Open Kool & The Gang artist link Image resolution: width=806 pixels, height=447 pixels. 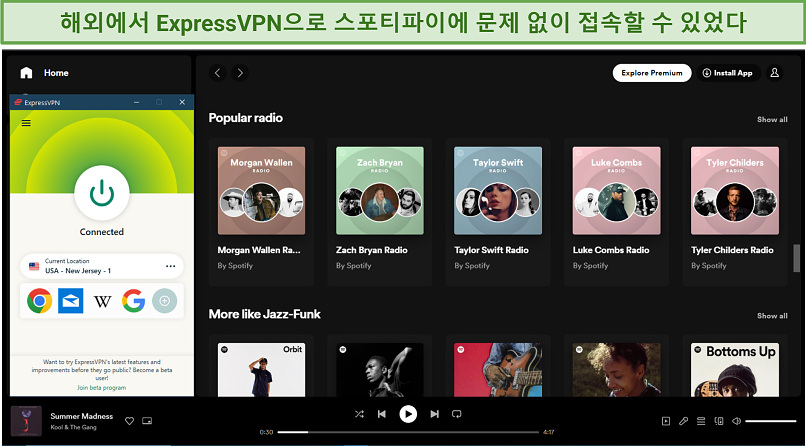pos(74,427)
